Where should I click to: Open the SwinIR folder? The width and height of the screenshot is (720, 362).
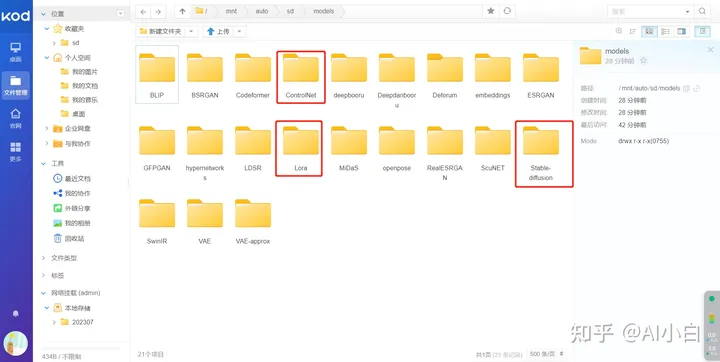157,222
